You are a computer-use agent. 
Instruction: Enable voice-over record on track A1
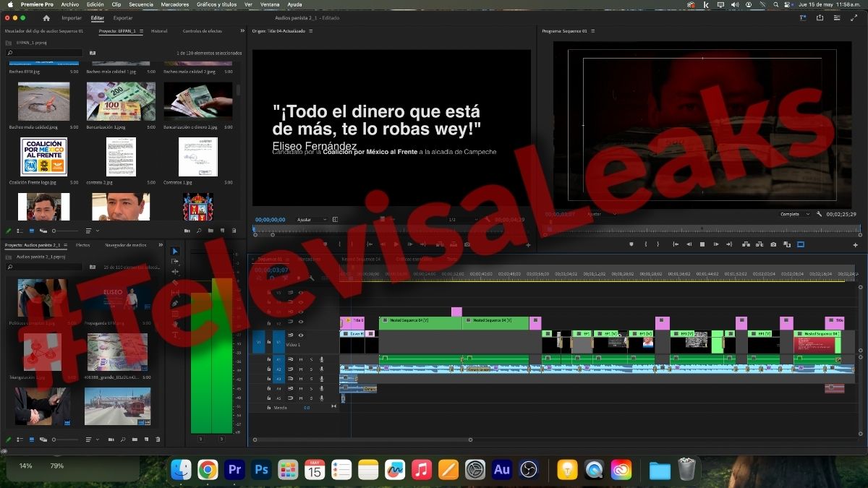coord(321,359)
